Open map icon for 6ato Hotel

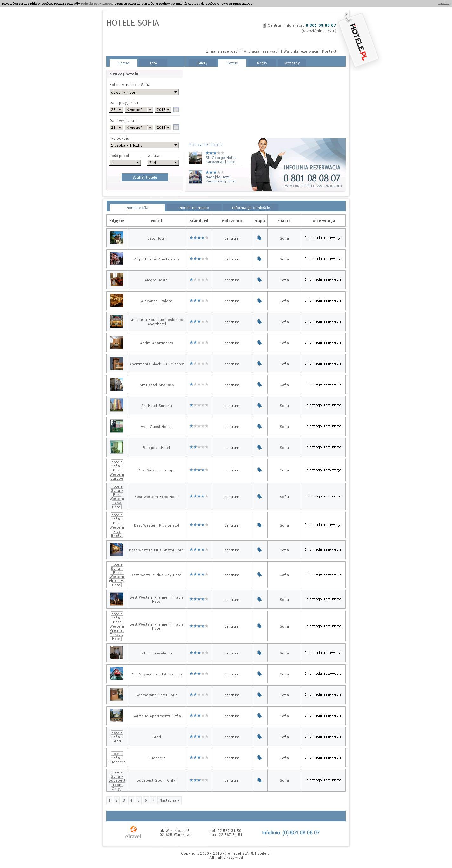(x=259, y=238)
